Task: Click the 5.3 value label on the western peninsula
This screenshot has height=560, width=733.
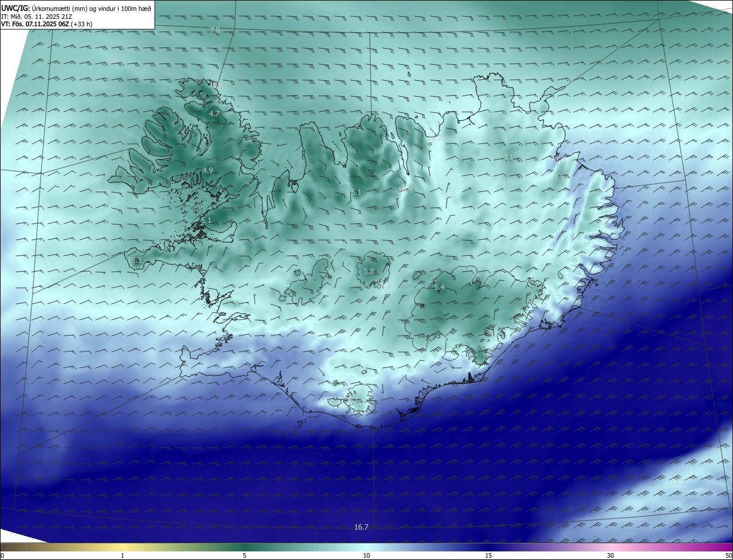Action: click(136, 261)
